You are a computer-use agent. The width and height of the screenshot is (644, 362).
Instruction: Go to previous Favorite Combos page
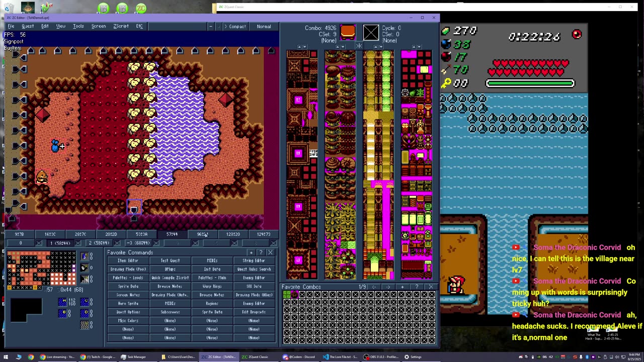pos(374,287)
